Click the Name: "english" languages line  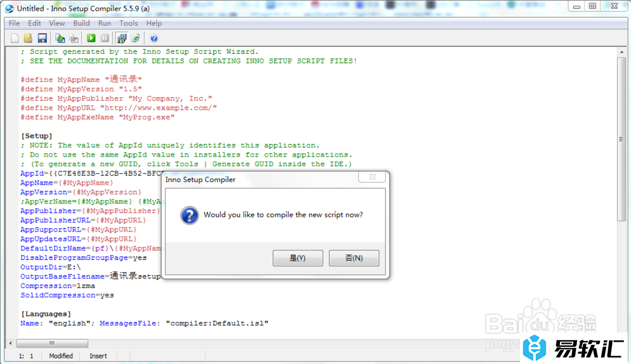145,323
